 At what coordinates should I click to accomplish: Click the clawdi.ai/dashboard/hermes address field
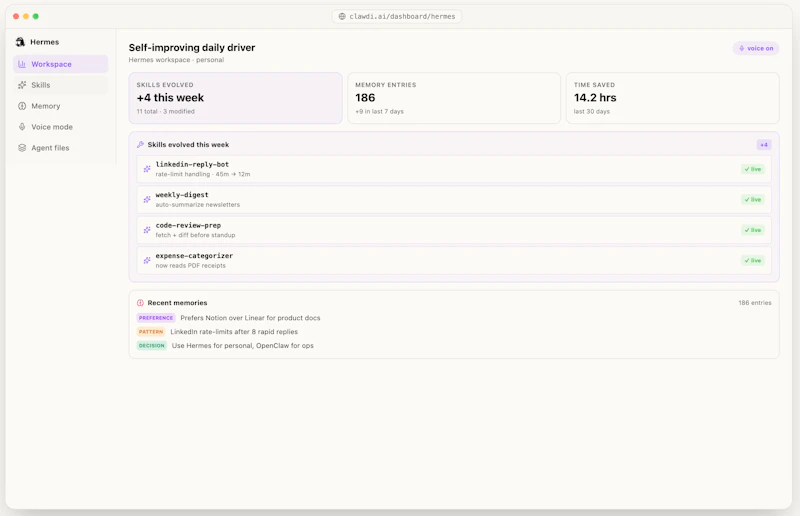(x=397, y=16)
